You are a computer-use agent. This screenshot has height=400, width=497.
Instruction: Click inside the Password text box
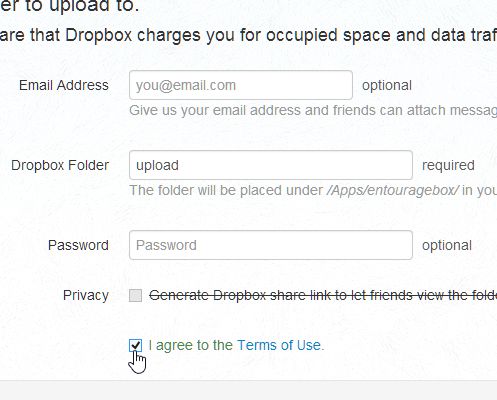click(271, 245)
